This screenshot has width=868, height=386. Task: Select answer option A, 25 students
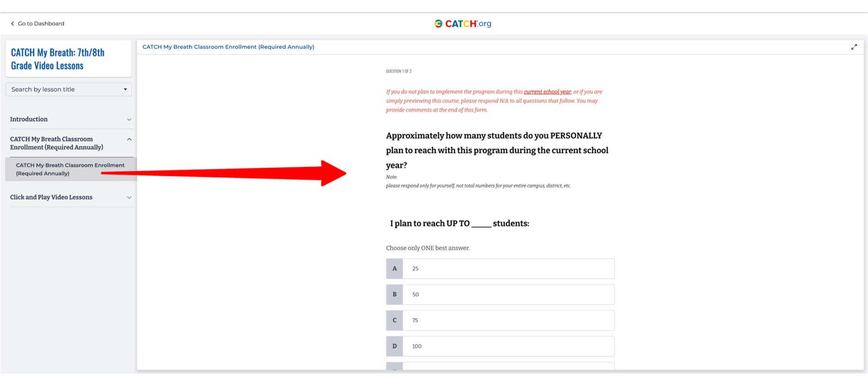pos(508,269)
